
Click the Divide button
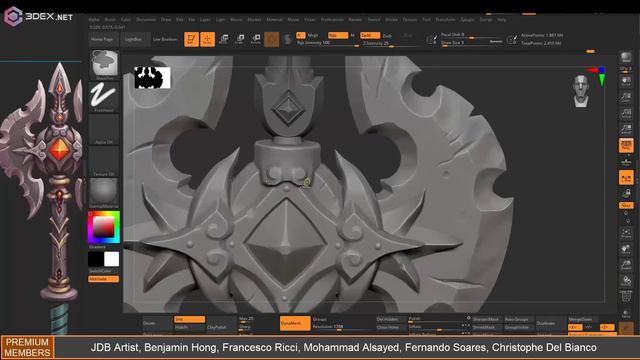pos(157,323)
